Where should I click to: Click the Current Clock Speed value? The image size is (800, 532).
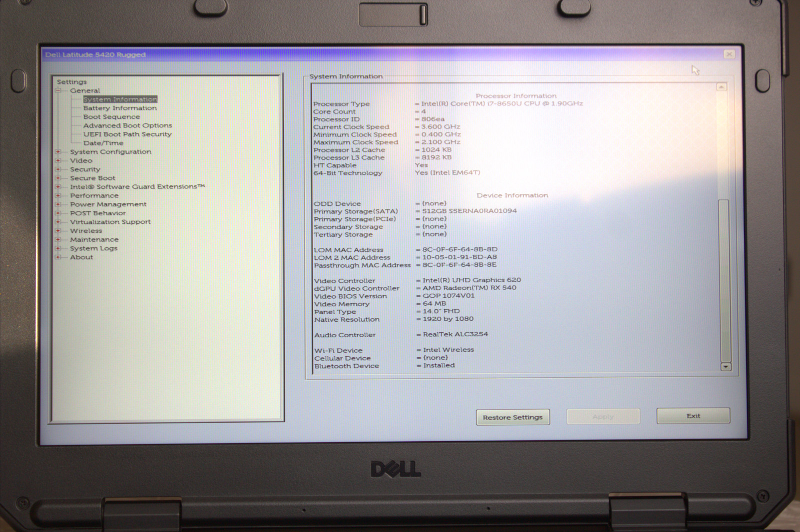[440, 127]
